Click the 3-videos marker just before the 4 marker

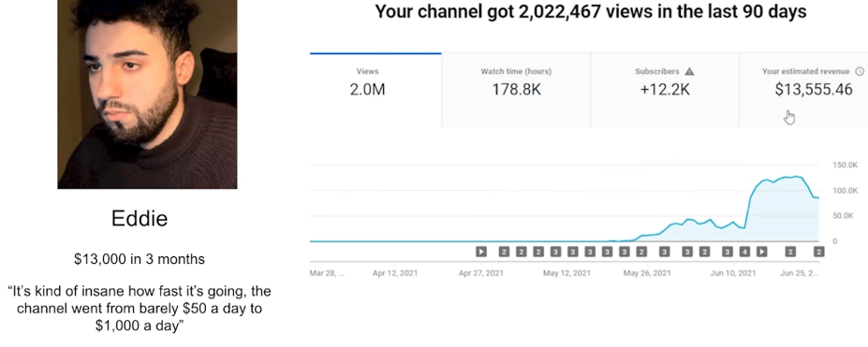728,252
